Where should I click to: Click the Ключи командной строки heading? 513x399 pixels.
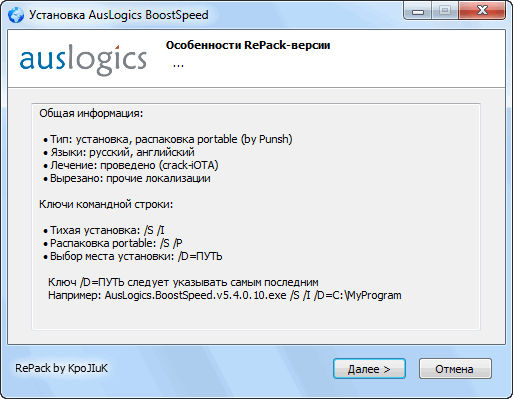[106, 204]
